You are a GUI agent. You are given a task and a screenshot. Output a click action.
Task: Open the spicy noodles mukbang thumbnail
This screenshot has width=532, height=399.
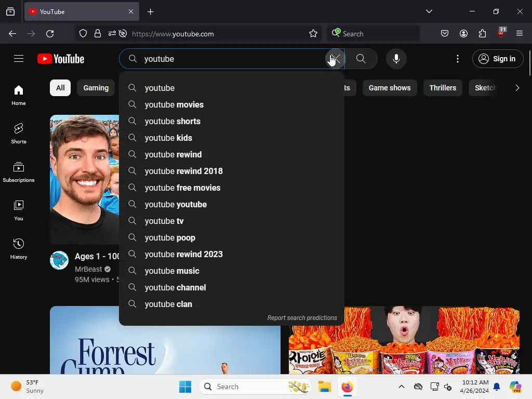[404, 340]
